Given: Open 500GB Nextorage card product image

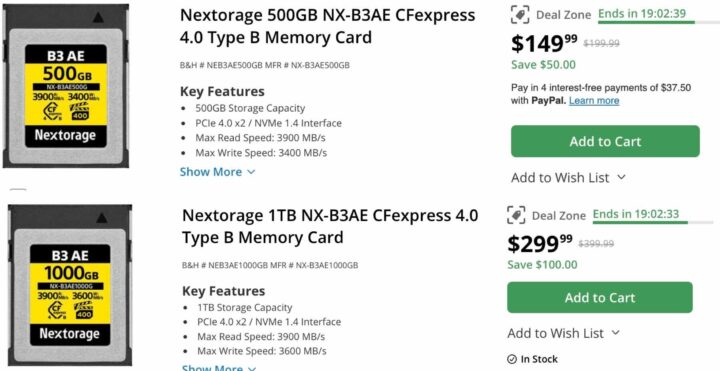Looking at the screenshot, I should tap(66, 86).
